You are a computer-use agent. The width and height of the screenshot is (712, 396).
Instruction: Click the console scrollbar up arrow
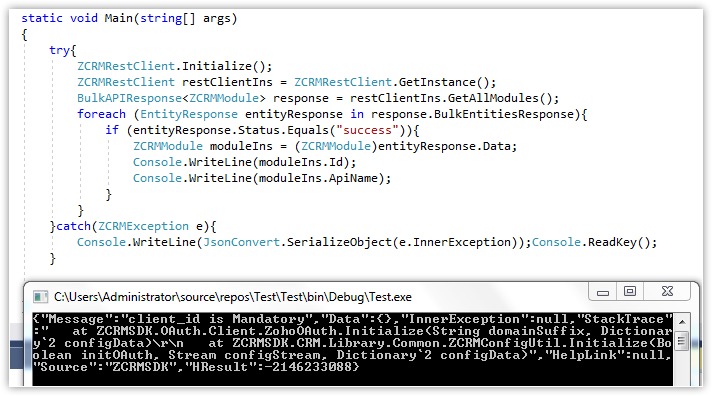[682, 322]
